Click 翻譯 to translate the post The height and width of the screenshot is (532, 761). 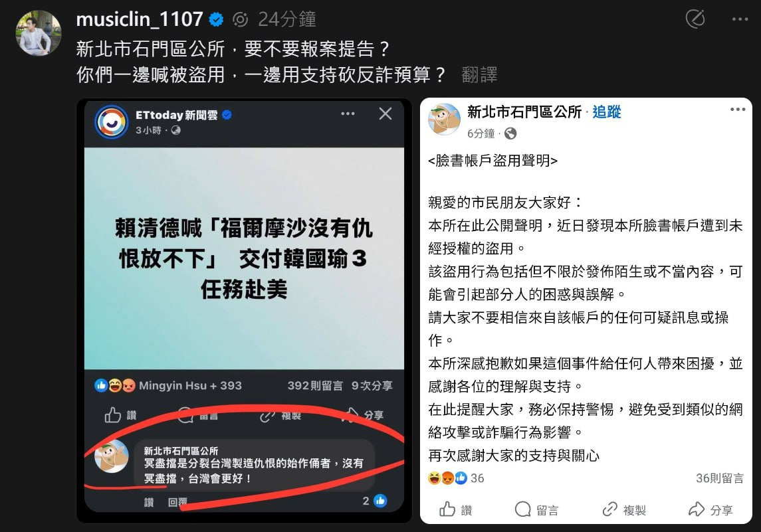pos(479,74)
